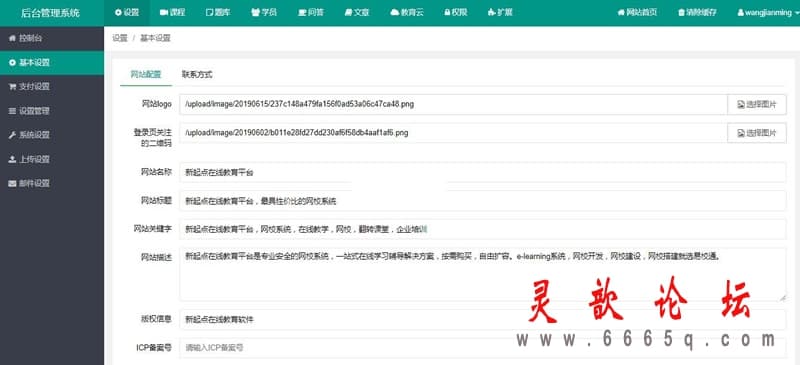Image resolution: width=800 pixels, height=365 pixels.
Task: Open 支付设置 cart item in sidebar
Action: coord(52,87)
